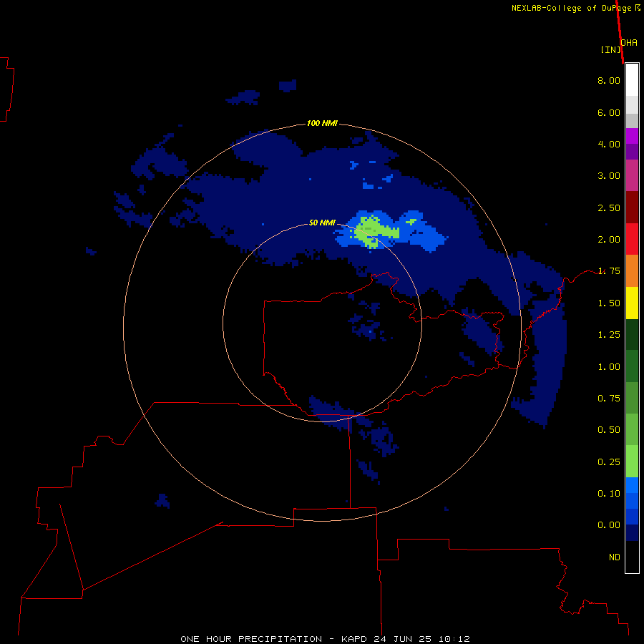Screen dimensions: 644x644
Task: Select the yellow 1.50 legend swatch
Action: [x=632, y=303]
